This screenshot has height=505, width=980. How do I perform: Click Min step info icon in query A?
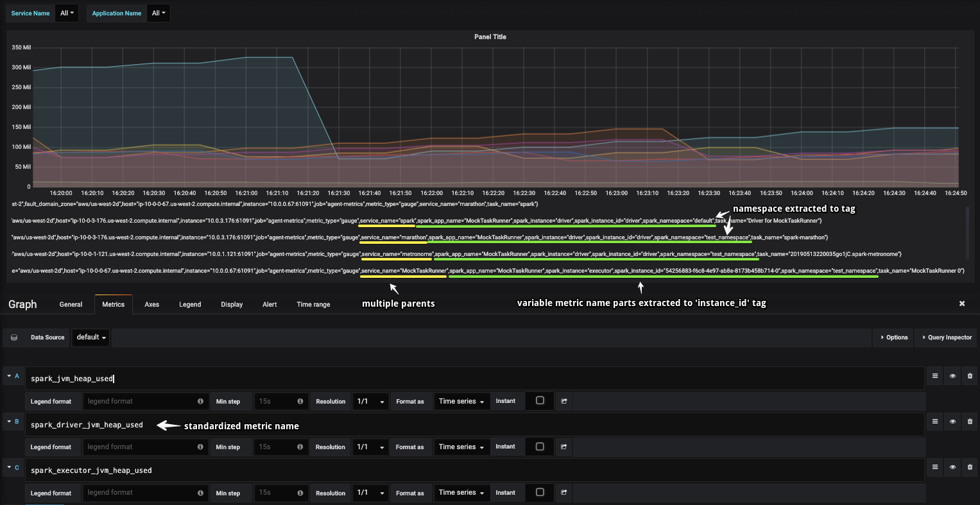coord(300,401)
